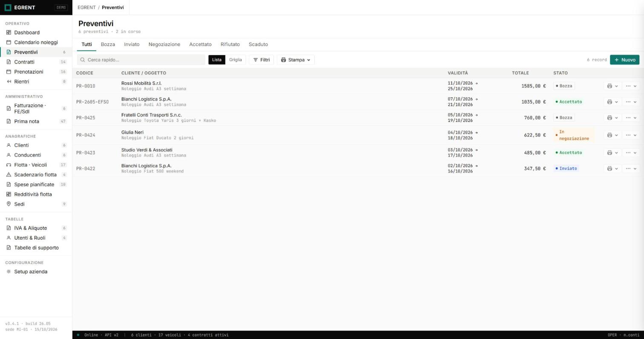Select Lista view toggle
644x339 pixels.
(217, 60)
